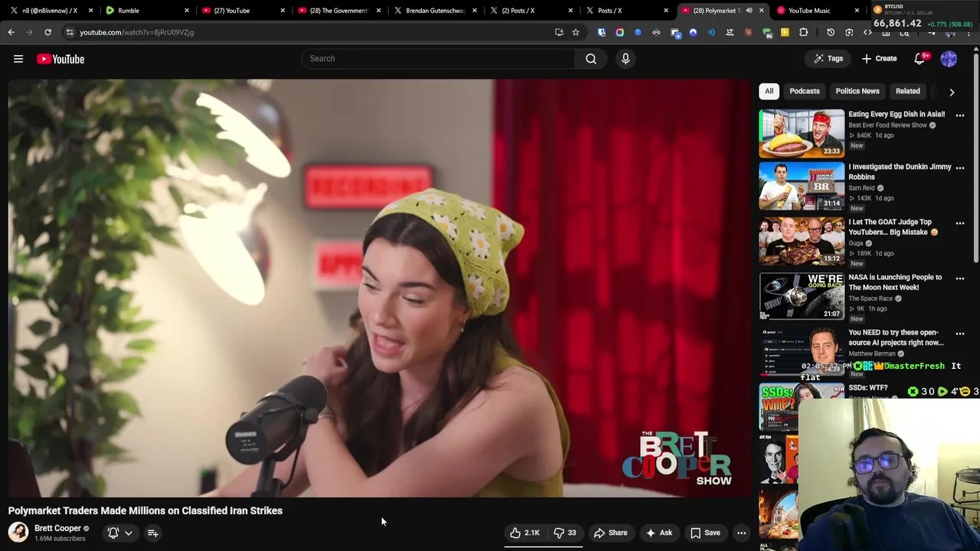Open I Investigated the Dunkin Jimmy Robbins title
Image resolution: width=980 pixels, height=551 pixels.
pos(900,171)
